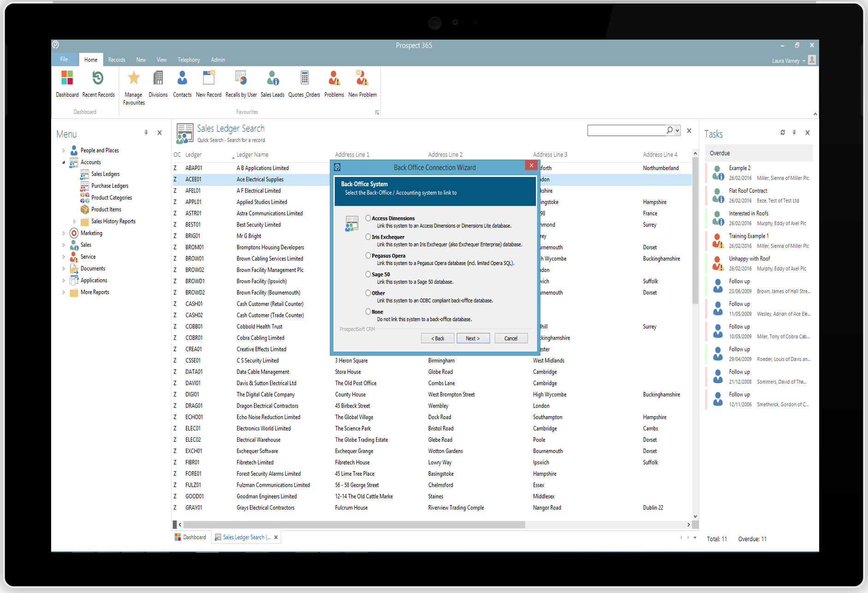Click the Sales Leads icon
The width and height of the screenshot is (868, 593).
(272, 83)
